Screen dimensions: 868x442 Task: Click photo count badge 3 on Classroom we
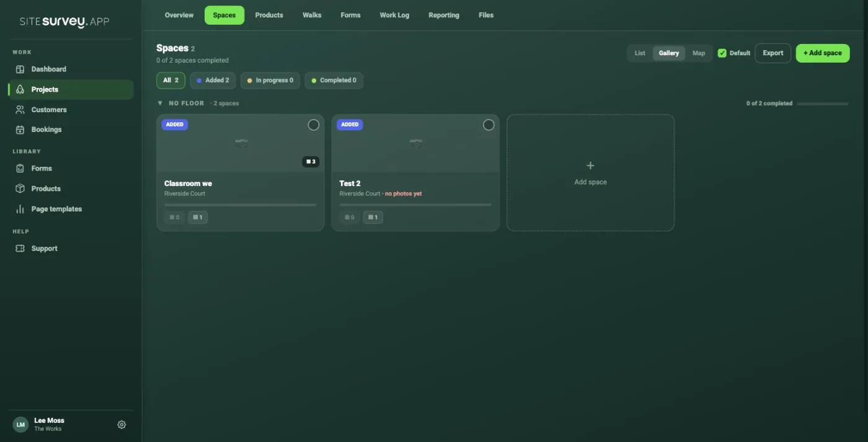(x=311, y=162)
